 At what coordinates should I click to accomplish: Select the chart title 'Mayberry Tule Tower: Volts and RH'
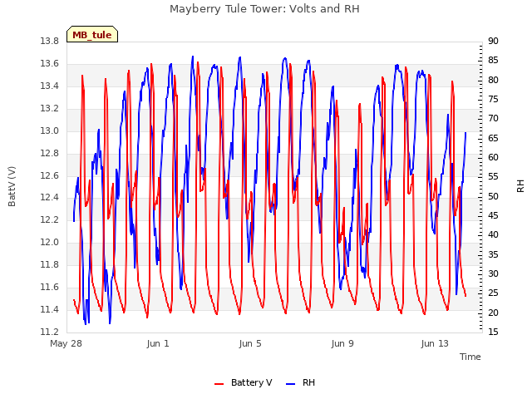click(x=264, y=8)
